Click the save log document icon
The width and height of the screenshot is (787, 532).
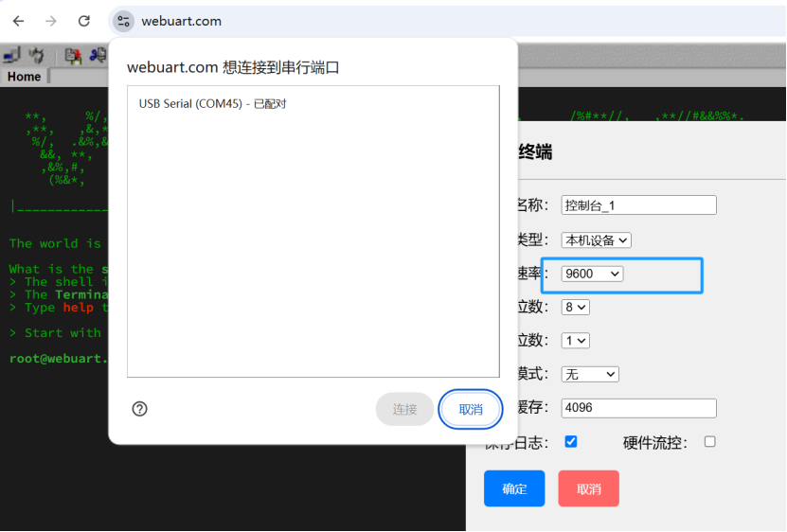[x=73, y=55]
